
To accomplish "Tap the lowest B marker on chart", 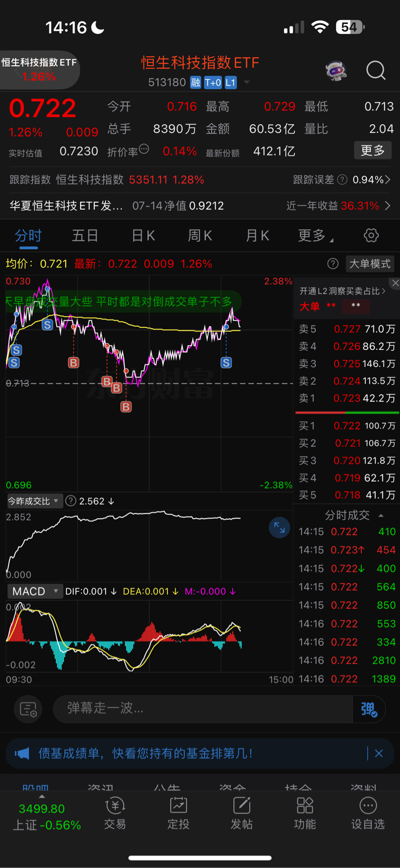I will (x=126, y=407).
